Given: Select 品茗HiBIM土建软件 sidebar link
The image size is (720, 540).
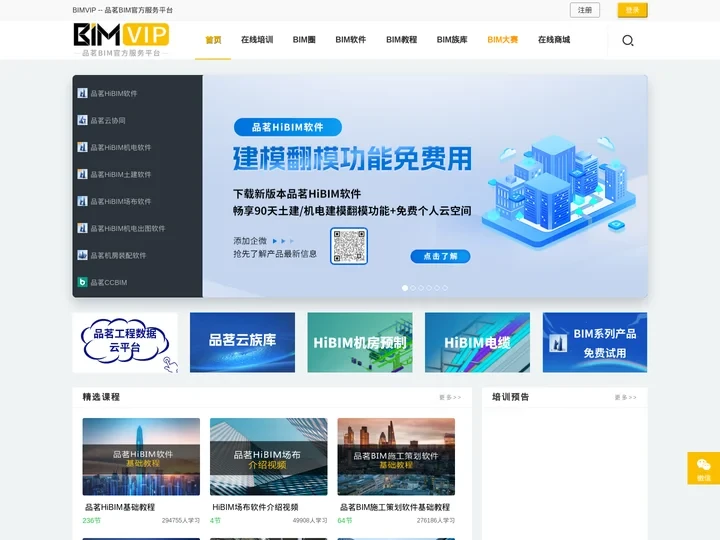Looking at the screenshot, I should tap(120, 175).
